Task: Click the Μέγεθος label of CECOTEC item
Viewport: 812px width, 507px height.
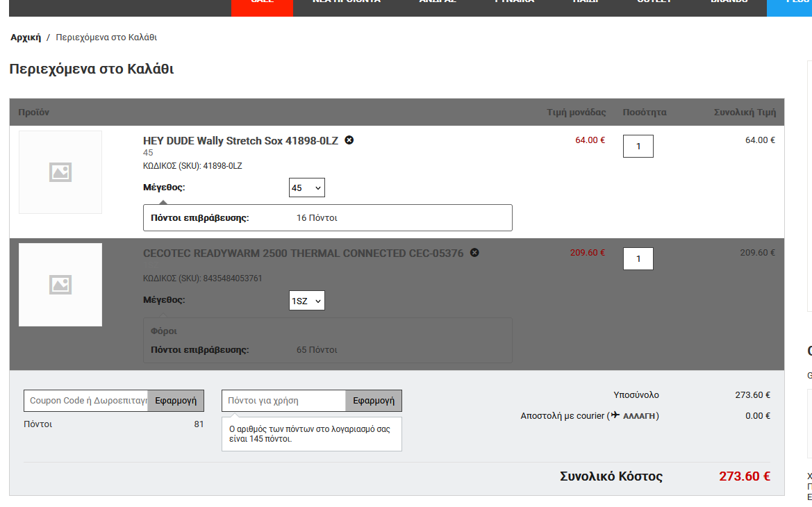Action: tap(164, 300)
